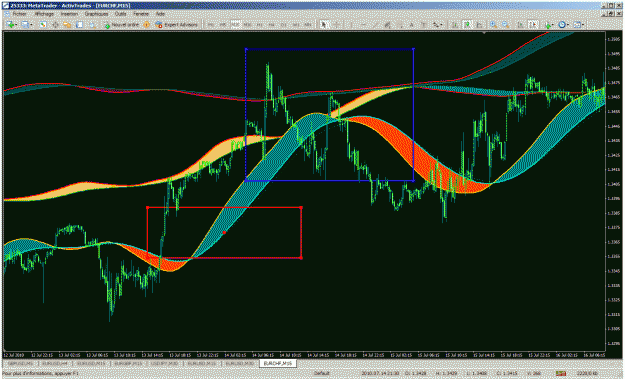Expand the profiles dropdown arrow
This screenshot has width=625, height=379.
click(x=31, y=25)
